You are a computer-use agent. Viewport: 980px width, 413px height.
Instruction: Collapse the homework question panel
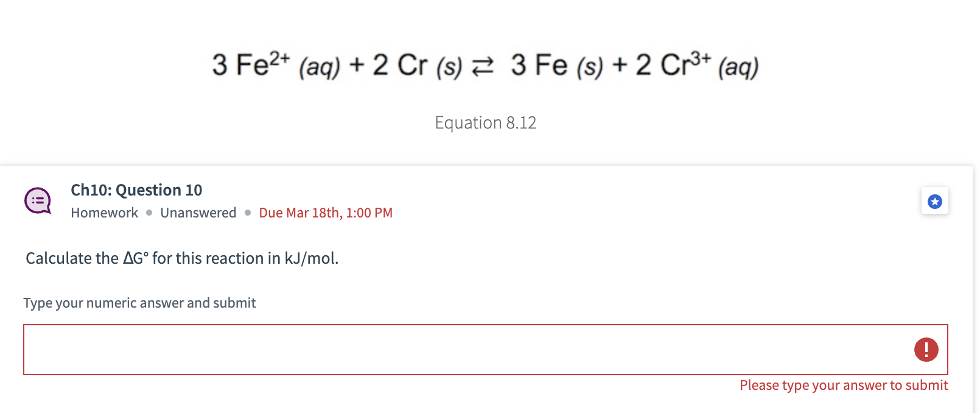point(136,189)
